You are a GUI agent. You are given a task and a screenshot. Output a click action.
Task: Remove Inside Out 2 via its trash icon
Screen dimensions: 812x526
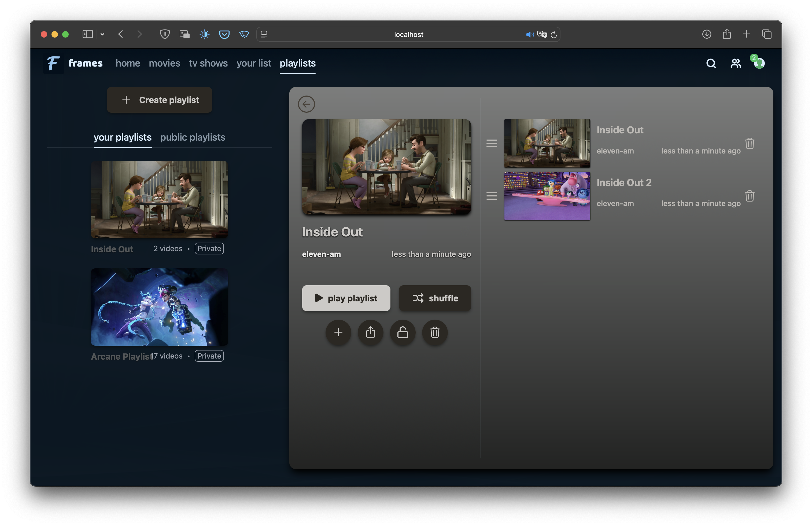pos(750,196)
